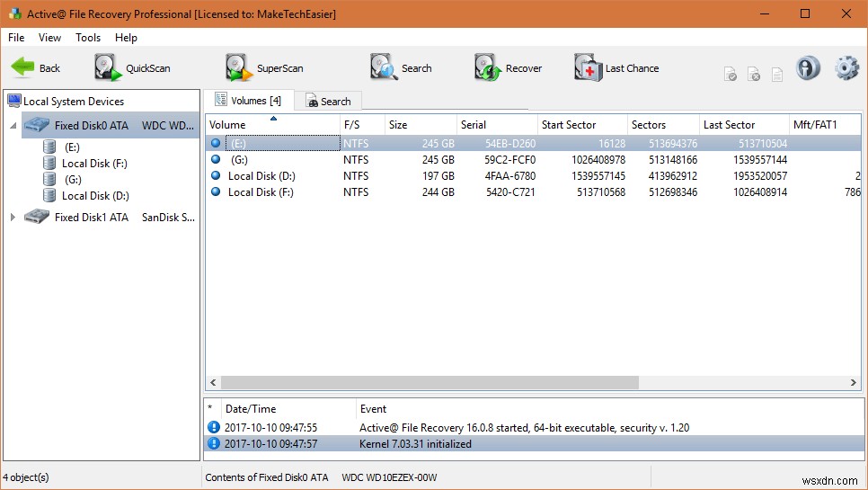Click the 4 object(s) status bar text
Screen dimensions: 868x490
(x=25, y=477)
